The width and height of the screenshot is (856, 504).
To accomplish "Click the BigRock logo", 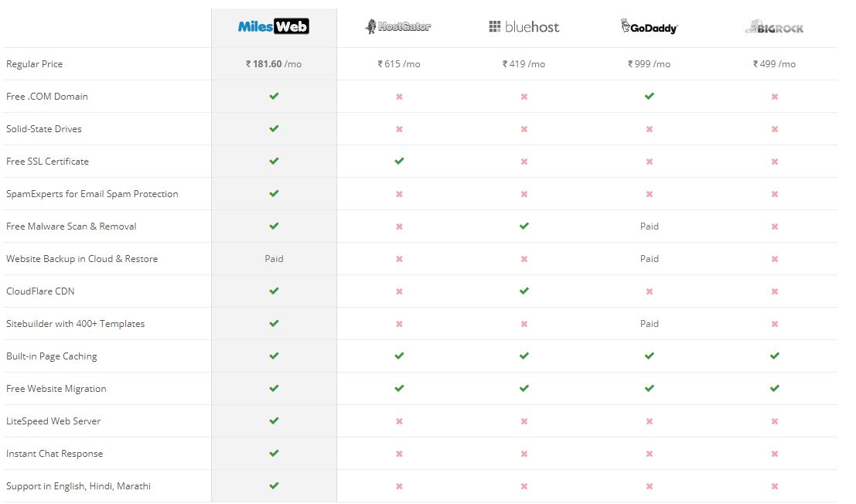I will [774, 27].
